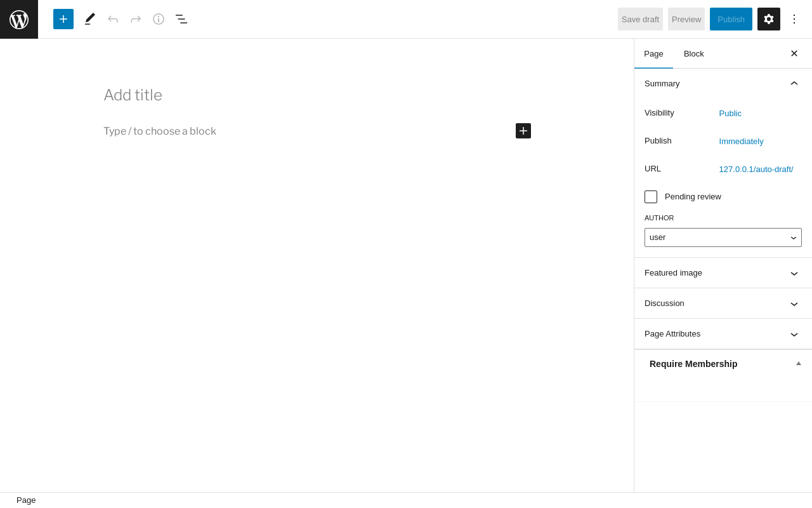This screenshot has width=812, height=508.
Task: Check the Pending review checkbox
Action: (x=651, y=197)
